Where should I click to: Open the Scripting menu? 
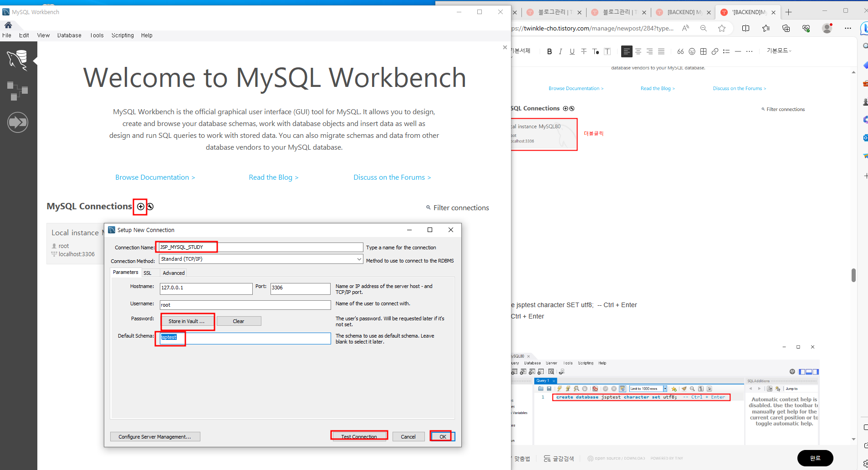[x=123, y=35]
